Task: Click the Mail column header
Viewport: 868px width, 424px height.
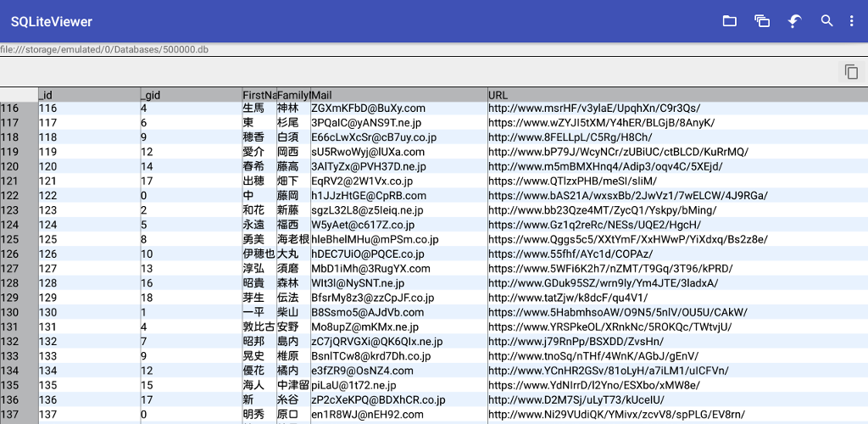Action: (x=398, y=95)
